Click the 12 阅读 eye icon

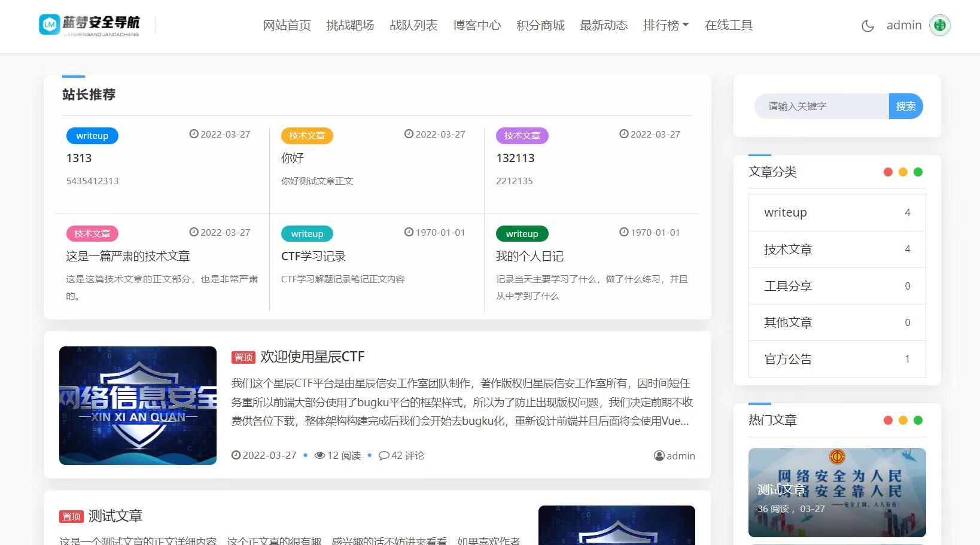tap(320, 455)
